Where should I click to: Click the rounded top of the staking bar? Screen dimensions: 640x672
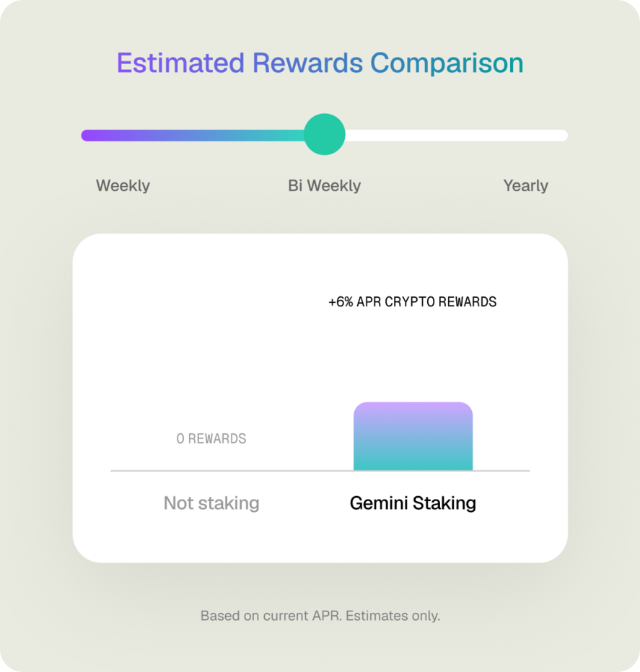point(413,405)
